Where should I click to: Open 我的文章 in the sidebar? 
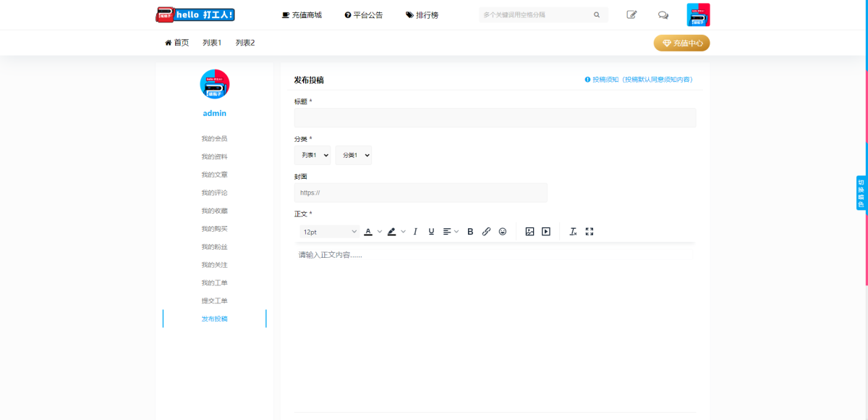pyautogui.click(x=214, y=175)
